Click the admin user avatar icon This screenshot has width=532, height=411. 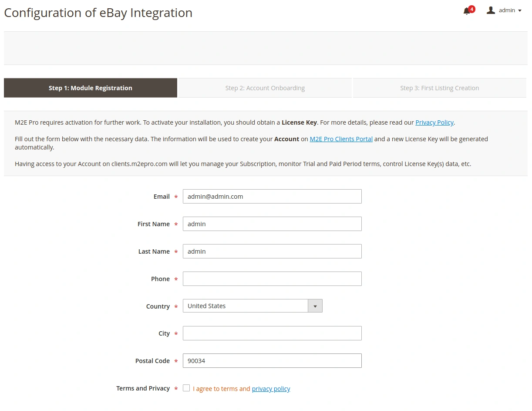(x=491, y=10)
